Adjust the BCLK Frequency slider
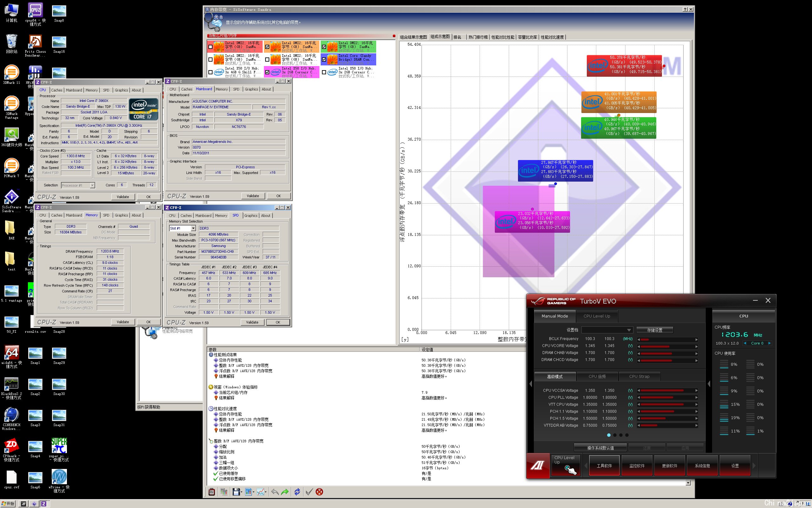The width and height of the screenshot is (812, 508). (667, 339)
